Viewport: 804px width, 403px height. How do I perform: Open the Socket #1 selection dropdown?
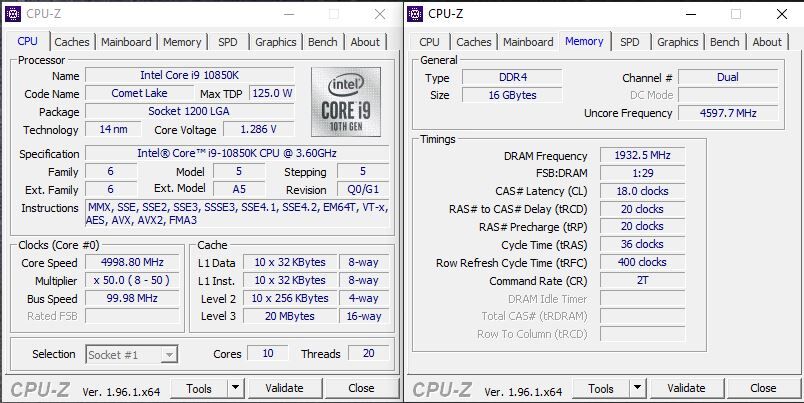[132, 354]
